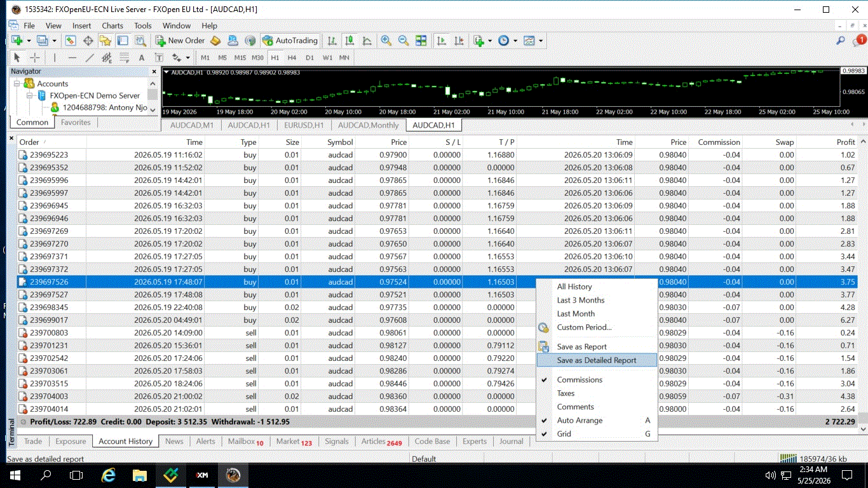The height and width of the screenshot is (488, 868).
Task: Select the Text drawing tool
Action: pyautogui.click(x=142, y=57)
